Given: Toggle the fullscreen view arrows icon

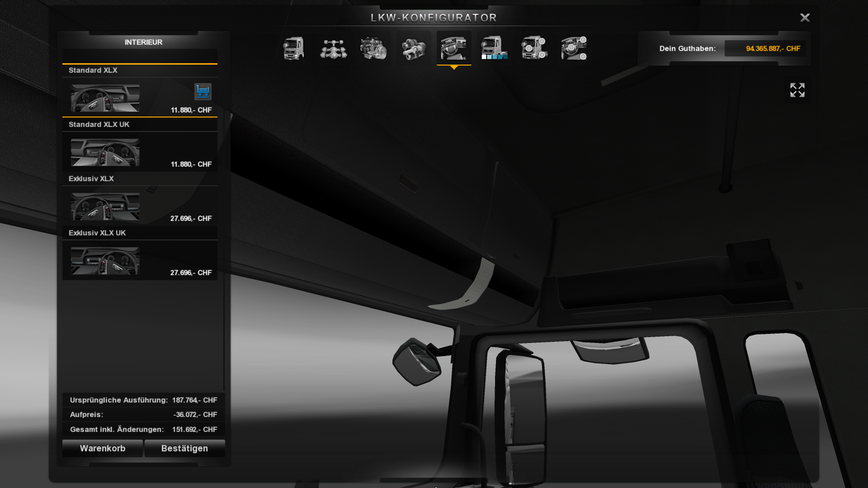Looking at the screenshot, I should click(x=797, y=90).
